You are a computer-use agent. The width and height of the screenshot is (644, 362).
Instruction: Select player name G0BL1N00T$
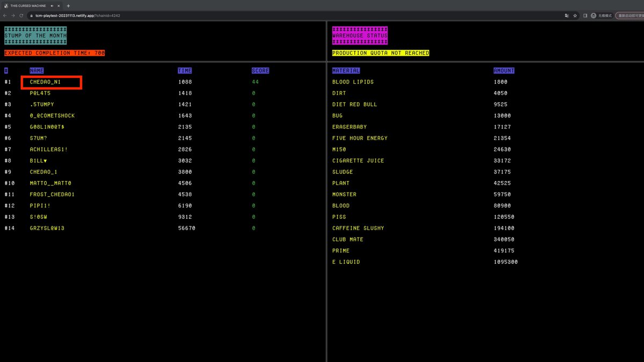(47, 127)
